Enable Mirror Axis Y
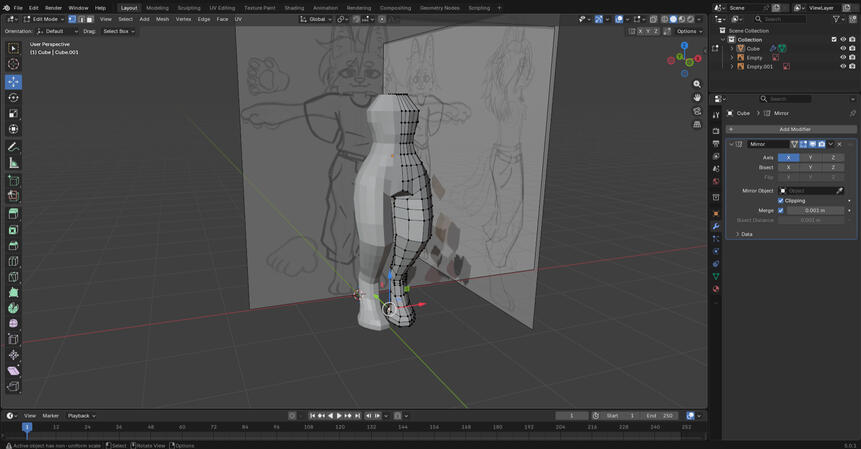Image resolution: width=861 pixels, height=449 pixels. [x=810, y=158]
